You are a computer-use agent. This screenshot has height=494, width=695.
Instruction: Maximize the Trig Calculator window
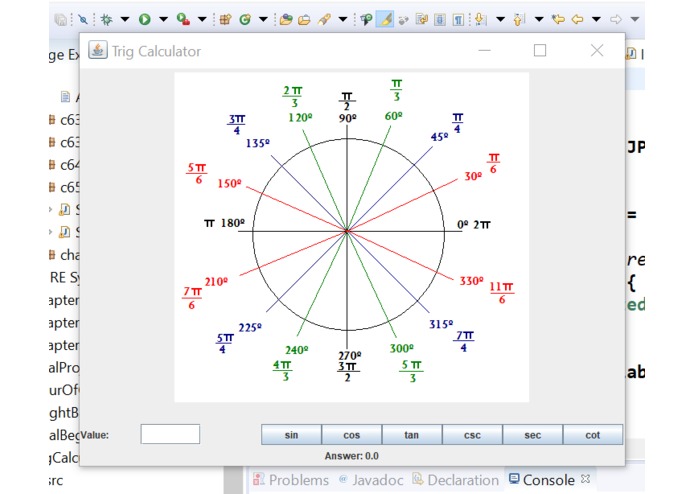pyautogui.click(x=540, y=51)
